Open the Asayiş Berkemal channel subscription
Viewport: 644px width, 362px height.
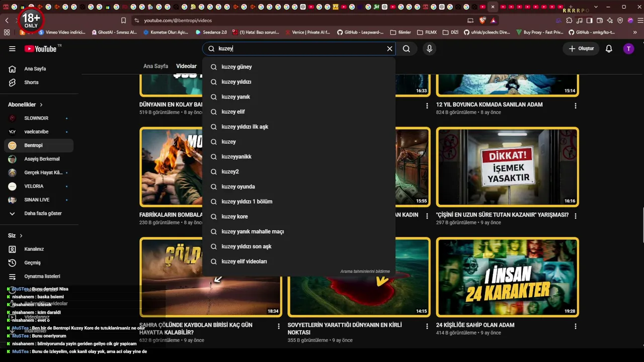tap(39, 159)
